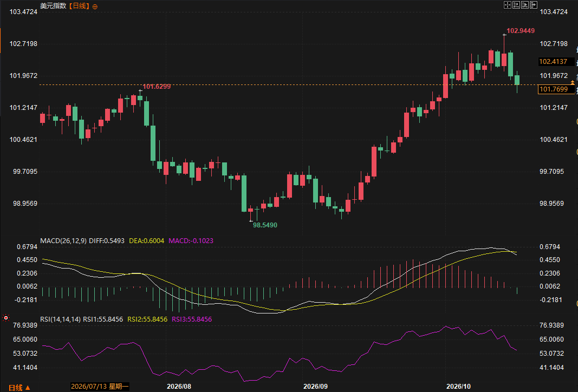This screenshot has width=578, height=392.
Task: Click the RSI right axis 41.1404 label
Action: pos(552,368)
